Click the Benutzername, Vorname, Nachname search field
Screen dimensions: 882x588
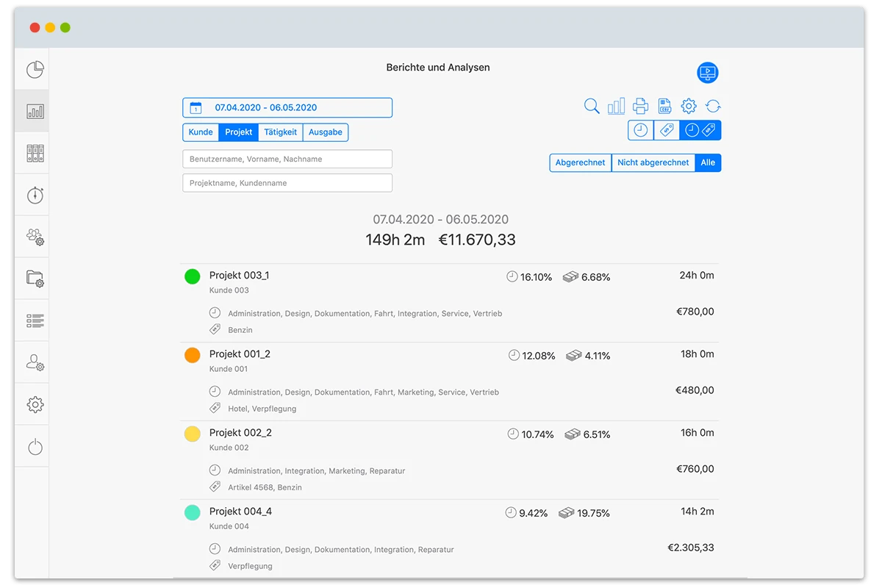point(287,159)
